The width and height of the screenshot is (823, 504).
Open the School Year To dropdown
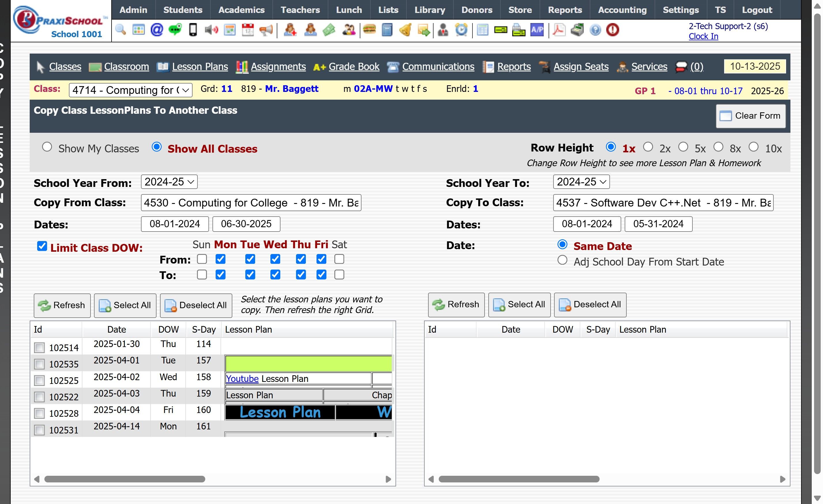(x=581, y=182)
